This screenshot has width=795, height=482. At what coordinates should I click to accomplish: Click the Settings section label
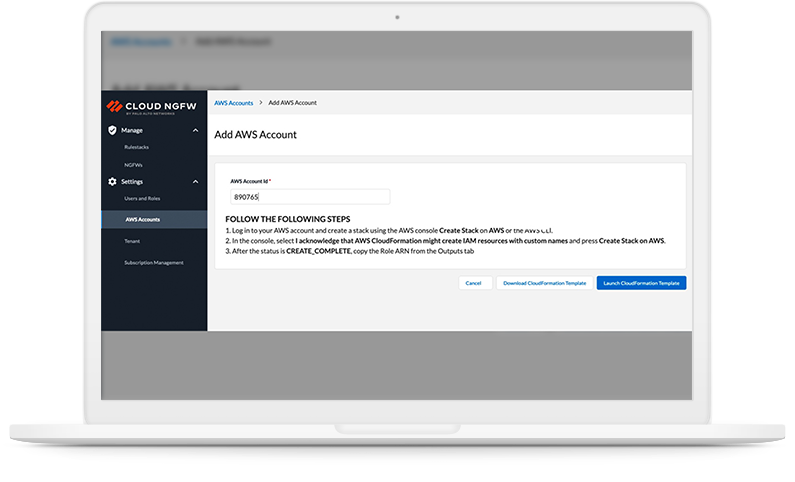(x=132, y=181)
